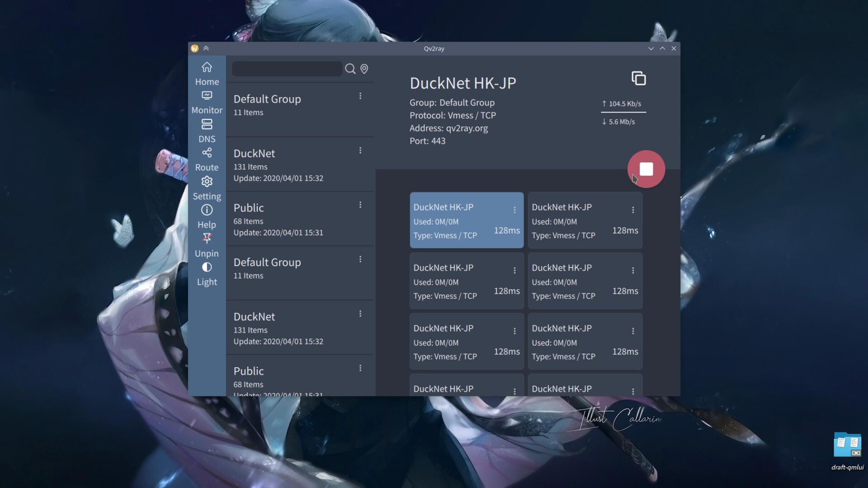
Task: Click the group search input field
Action: [x=287, y=69]
